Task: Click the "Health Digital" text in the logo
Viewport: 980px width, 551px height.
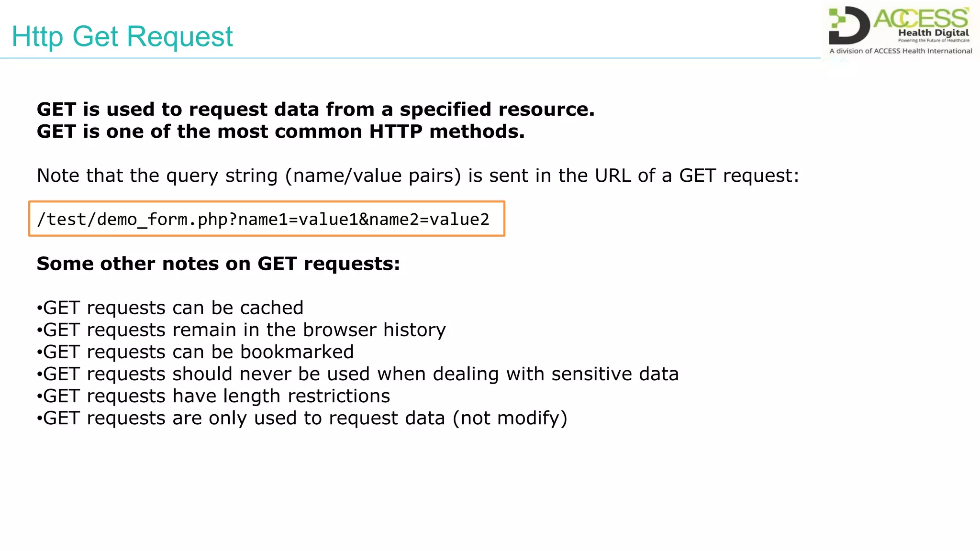Action: point(933,33)
